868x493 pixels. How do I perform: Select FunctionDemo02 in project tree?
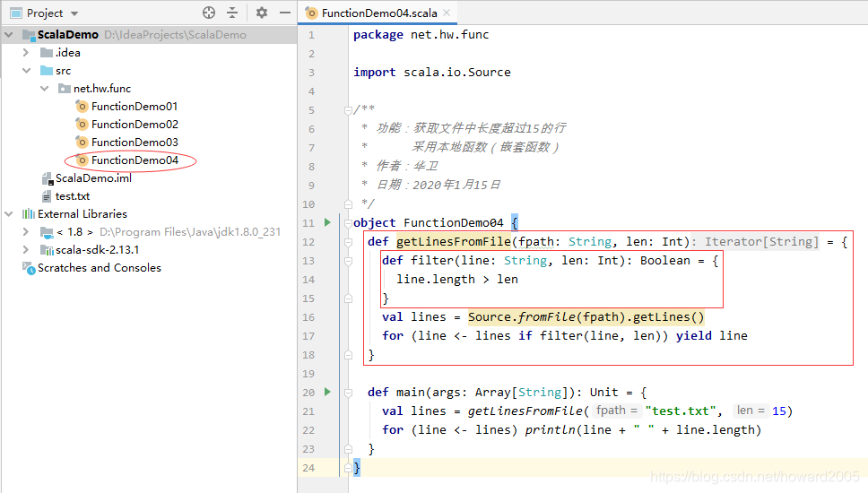point(135,125)
